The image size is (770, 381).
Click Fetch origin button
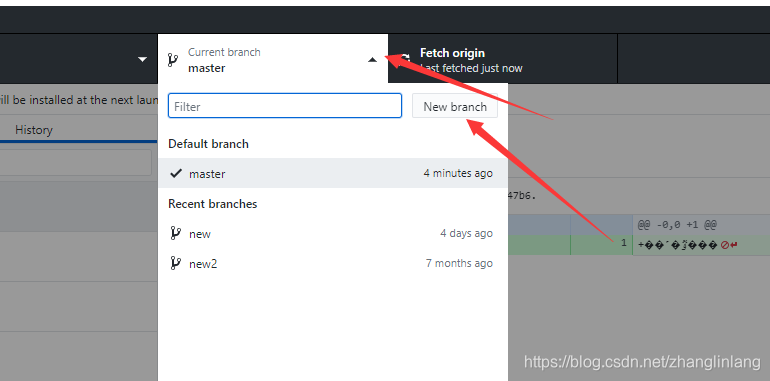(x=502, y=59)
